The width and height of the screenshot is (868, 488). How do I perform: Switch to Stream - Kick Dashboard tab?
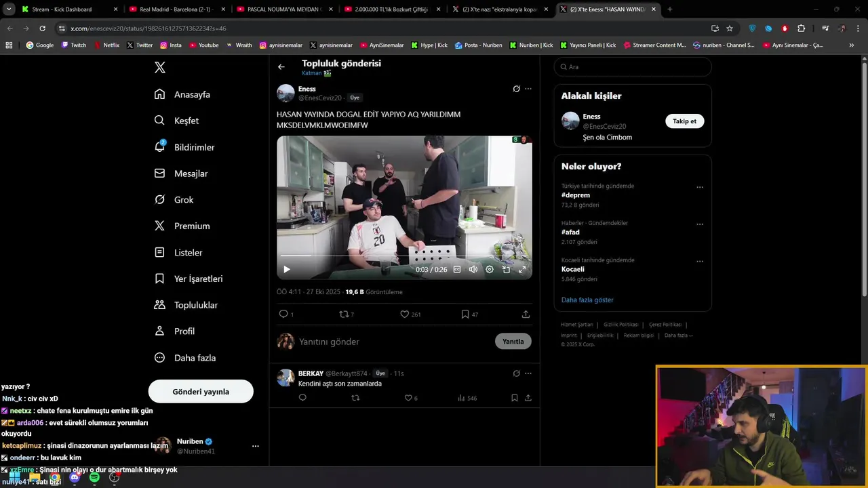(70, 9)
